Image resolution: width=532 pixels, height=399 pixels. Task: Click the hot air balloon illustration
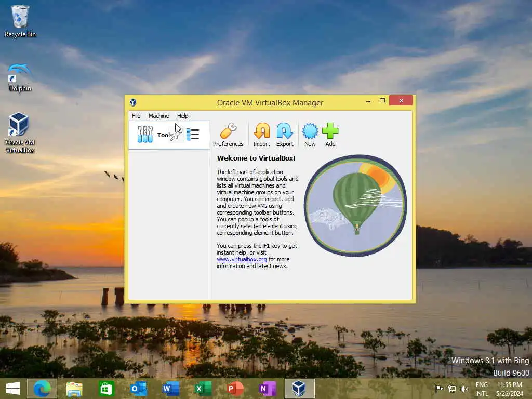(x=355, y=206)
